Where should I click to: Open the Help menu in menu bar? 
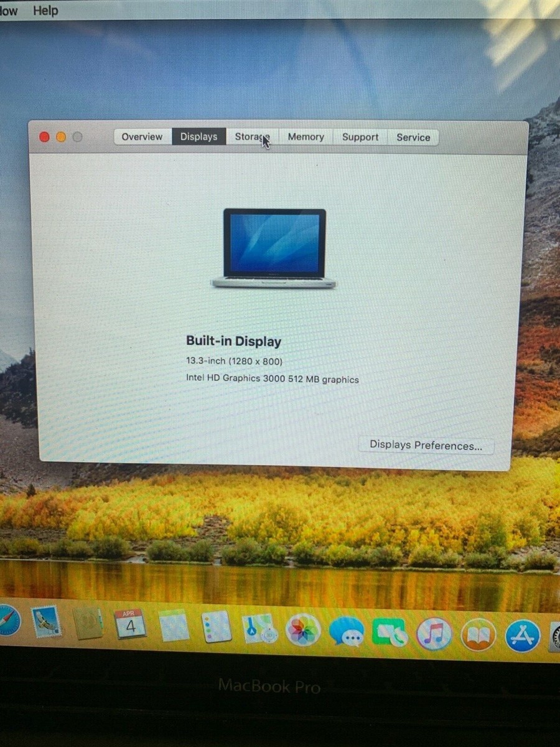pos(45,11)
